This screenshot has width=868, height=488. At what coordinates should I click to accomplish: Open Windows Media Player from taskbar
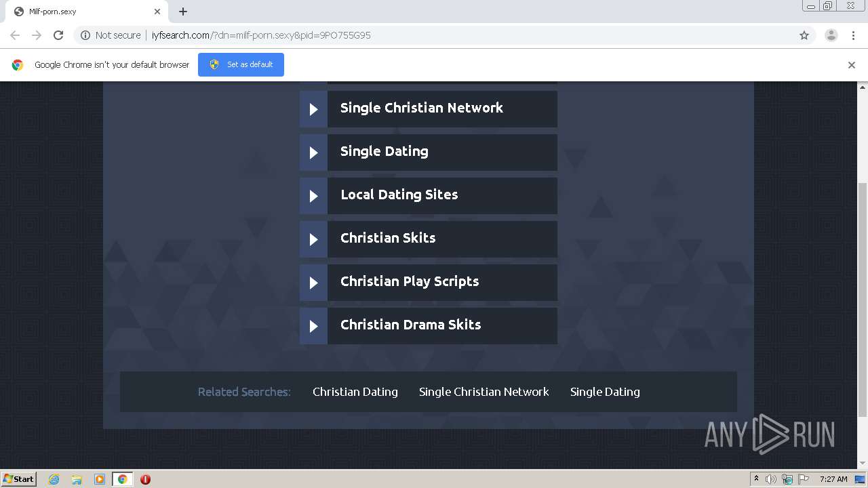tap(100, 479)
